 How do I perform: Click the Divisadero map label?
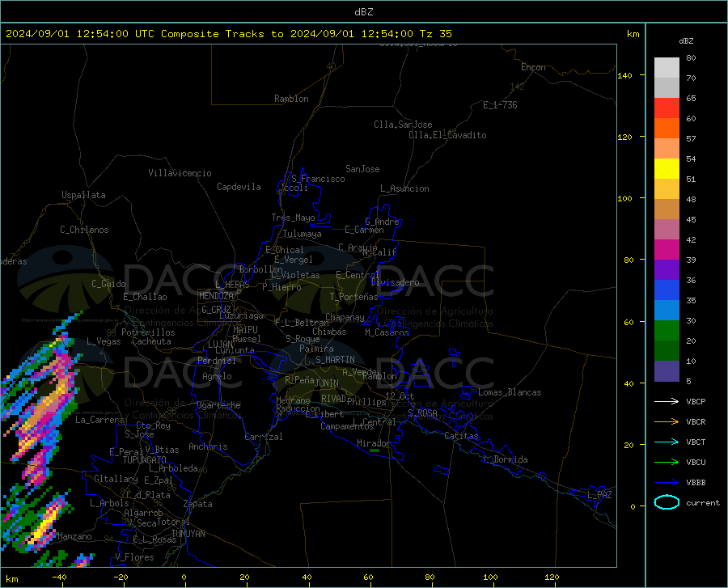click(395, 282)
